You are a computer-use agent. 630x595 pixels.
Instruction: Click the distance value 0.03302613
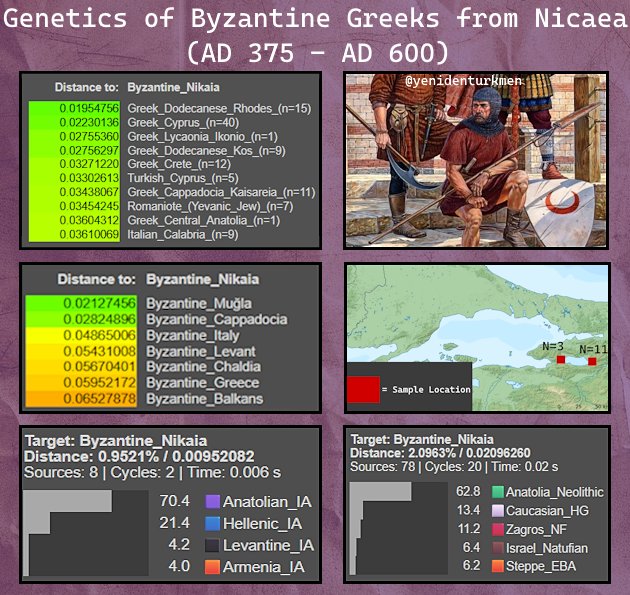pos(89,178)
